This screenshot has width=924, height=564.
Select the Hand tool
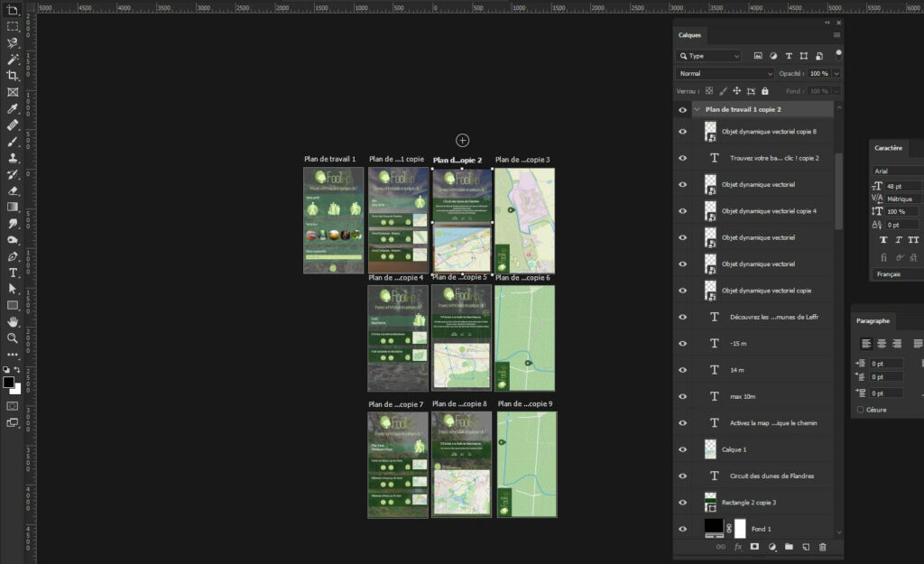click(x=13, y=321)
